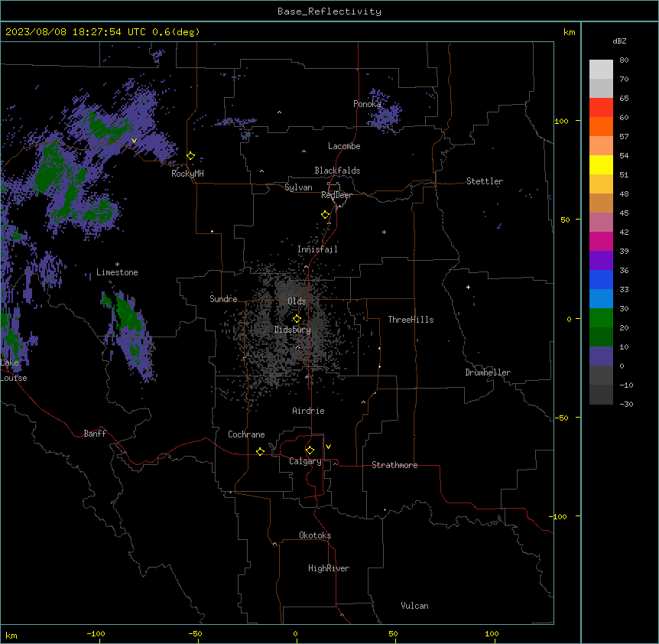Click the asterisk marker above Limestone label
The width and height of the screenshot is (659, 644).
(x=117, y=265)
